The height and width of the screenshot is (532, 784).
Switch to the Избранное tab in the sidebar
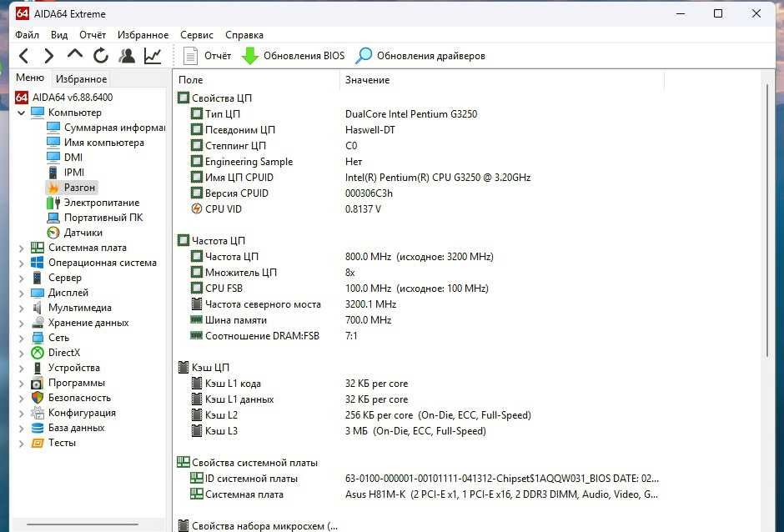81,79
